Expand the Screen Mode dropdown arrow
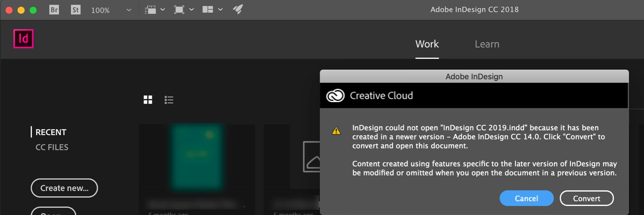 (192, 10)
